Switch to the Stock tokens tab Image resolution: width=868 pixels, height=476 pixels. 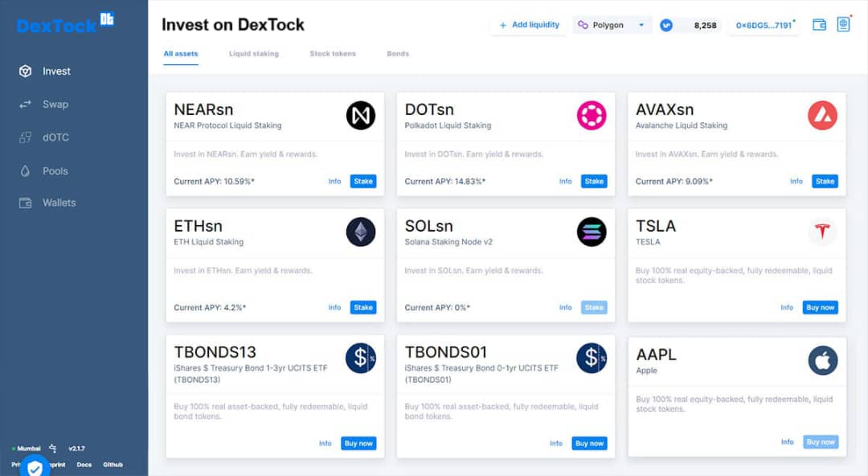click(x=333, y=54)
